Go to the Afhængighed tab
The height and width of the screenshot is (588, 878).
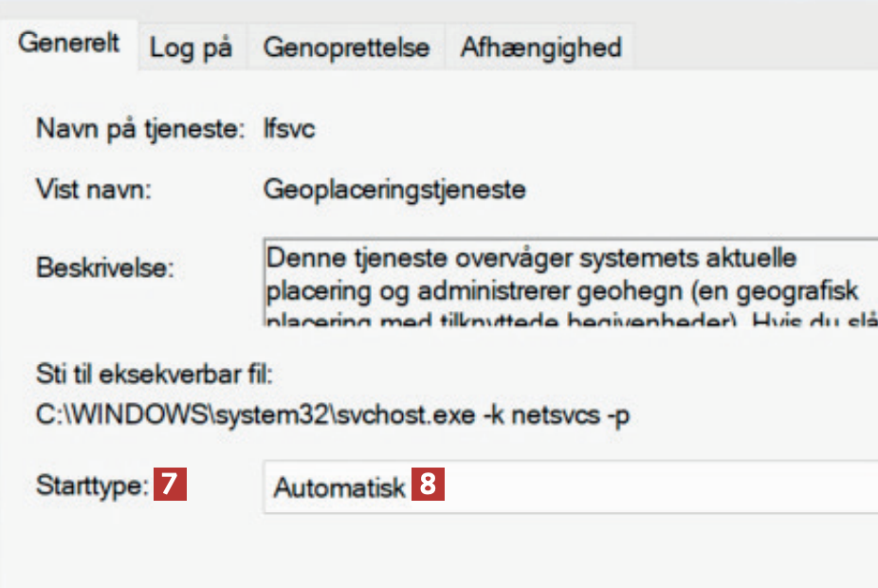540,47
